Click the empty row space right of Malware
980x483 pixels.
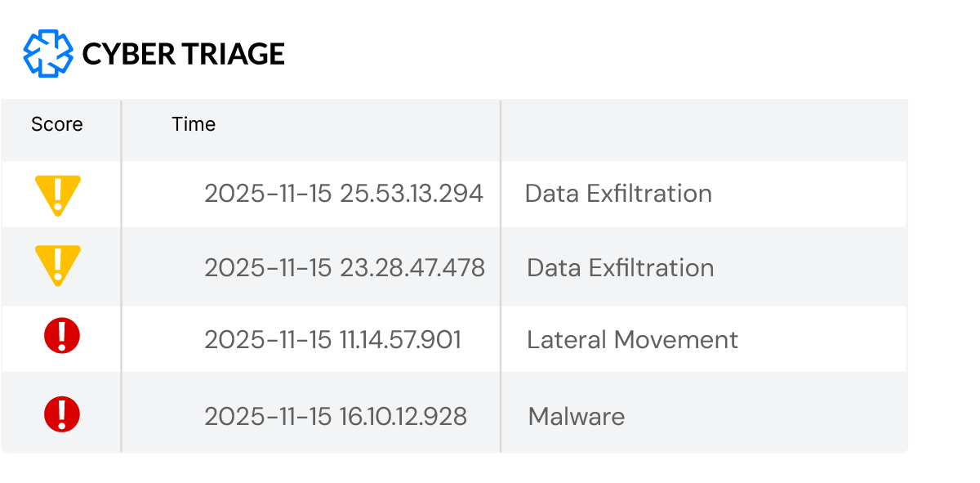[768, 414]
